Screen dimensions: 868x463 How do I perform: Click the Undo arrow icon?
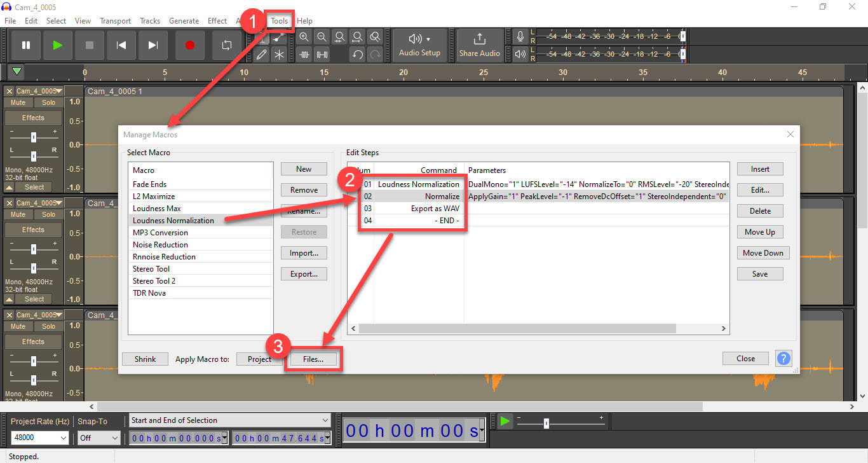[x=358, y=55]
